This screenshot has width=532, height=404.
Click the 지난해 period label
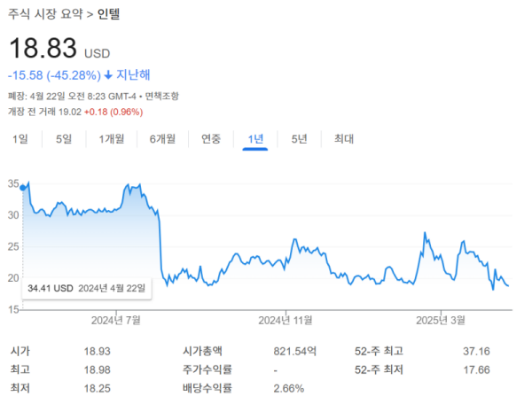tap(133, 75)
